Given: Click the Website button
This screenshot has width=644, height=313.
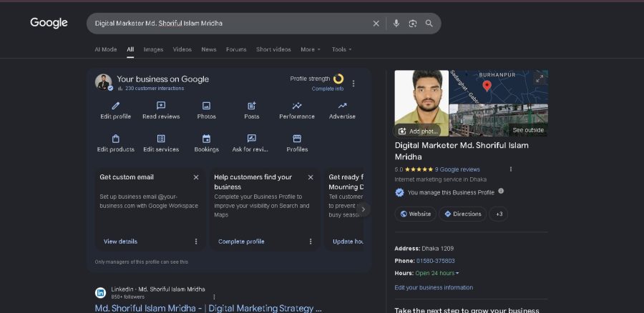Looking at the screenshot, I should [416, 214].
